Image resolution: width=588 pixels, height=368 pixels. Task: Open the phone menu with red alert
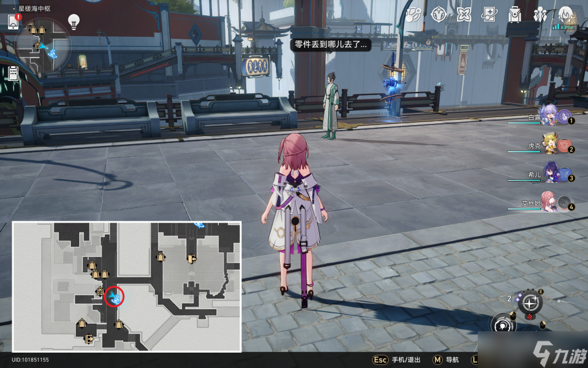(13, 22)
